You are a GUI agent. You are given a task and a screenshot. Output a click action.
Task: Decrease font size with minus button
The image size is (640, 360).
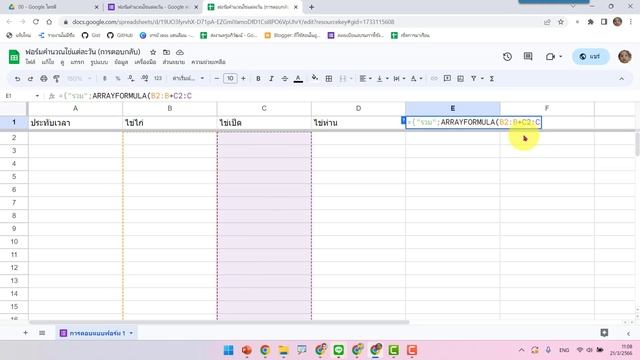point(217,78)
